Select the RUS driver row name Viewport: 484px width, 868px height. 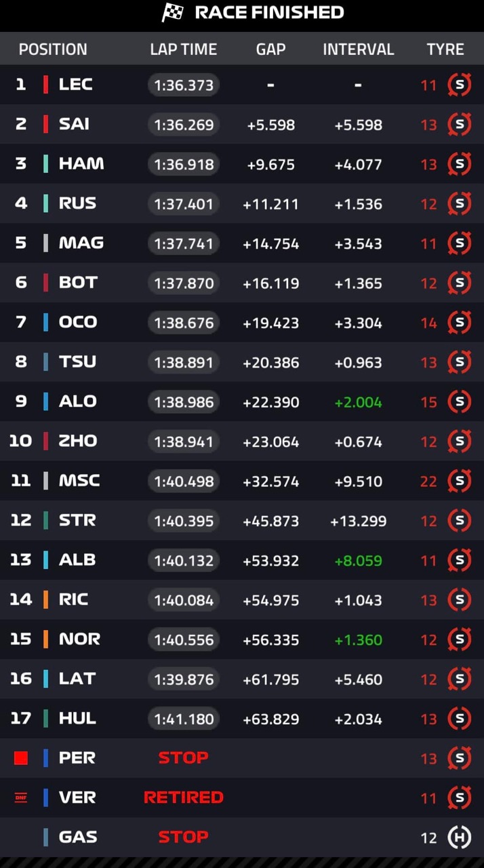point(77,203)
